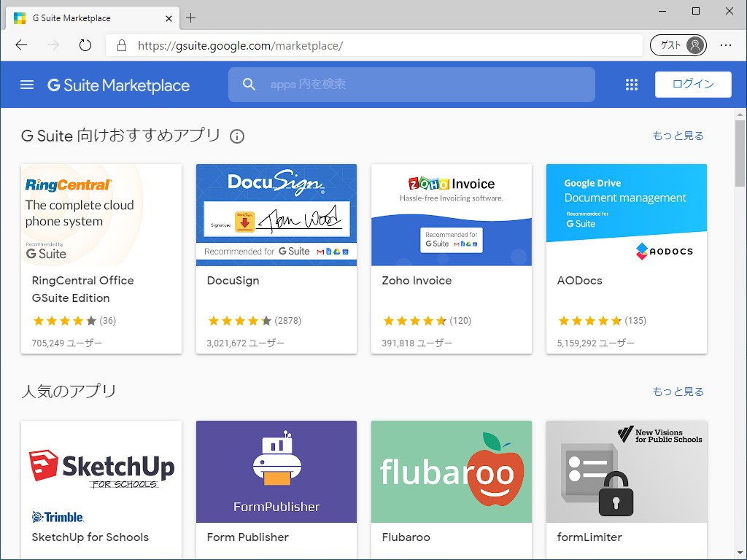Click the apps search input field
Viewport: 747px width, 560px height.
(411, 84)
